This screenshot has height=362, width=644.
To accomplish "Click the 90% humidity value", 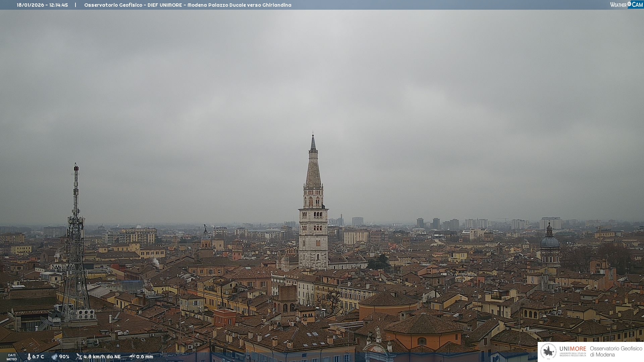I will click(64, 357).
